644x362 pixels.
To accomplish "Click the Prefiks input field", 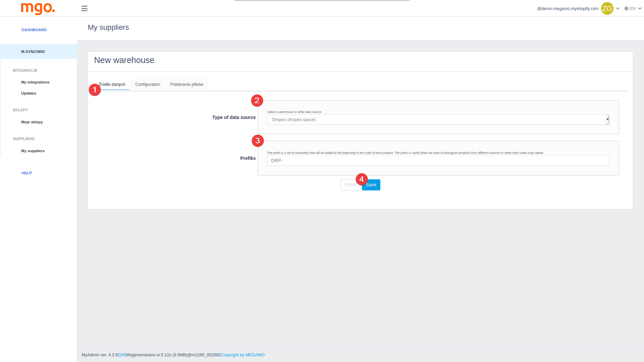I will [x=438, y=161].
